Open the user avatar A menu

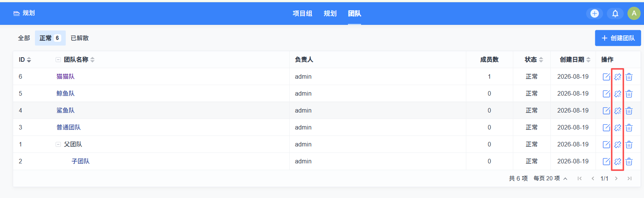point(634,13)
